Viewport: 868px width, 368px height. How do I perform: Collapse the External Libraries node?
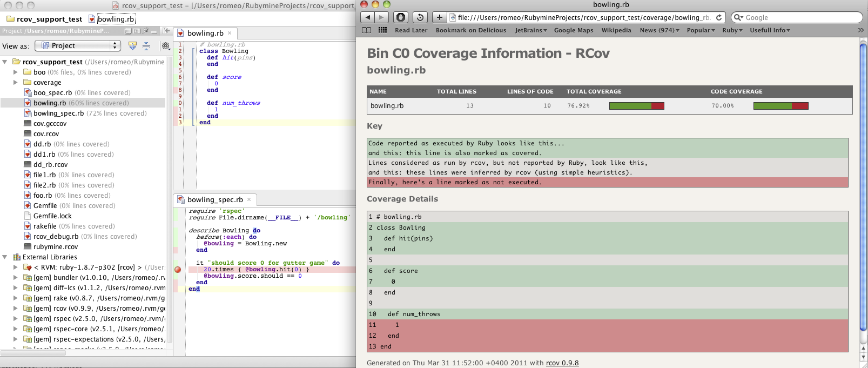tap(5, 257)
